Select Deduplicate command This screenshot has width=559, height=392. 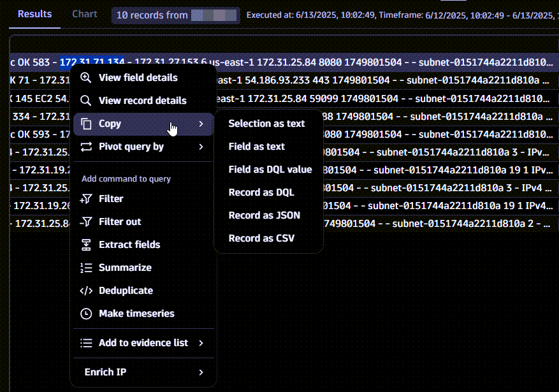143,291
